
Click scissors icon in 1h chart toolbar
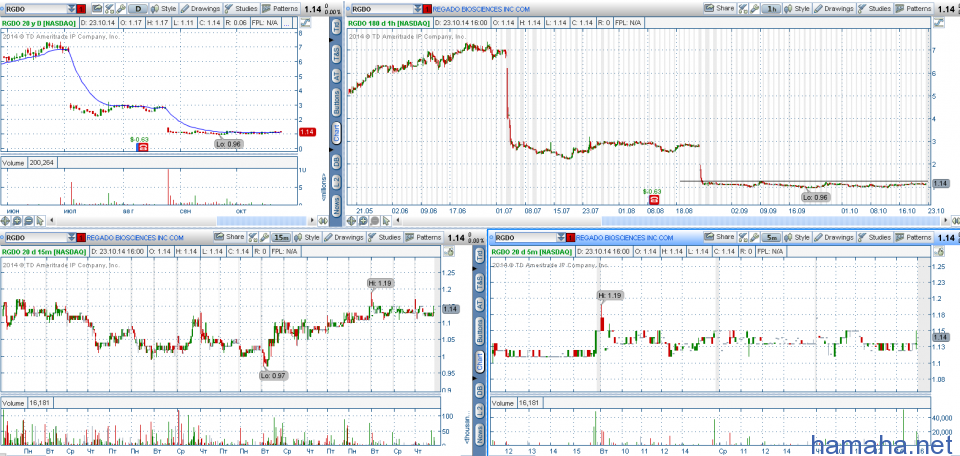[x=743, y=9]
